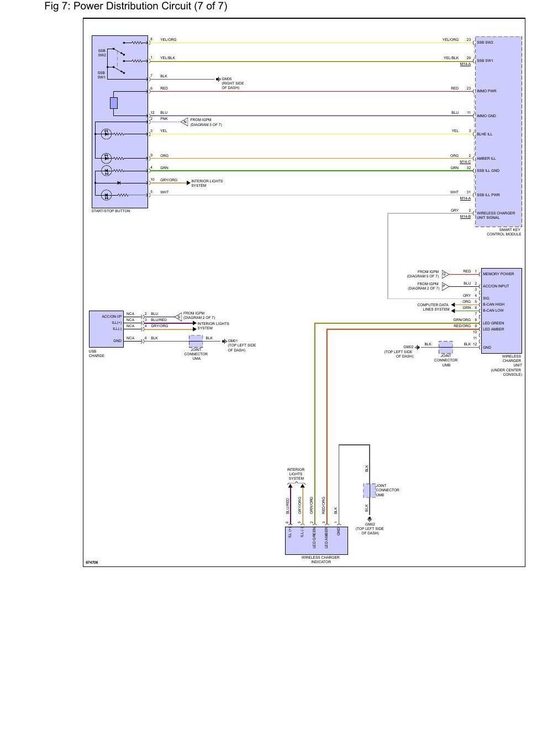The height and width of the screenshot is (756, 558).
Task: Select the Smart Key Control Module block
Action: tap(498, 132)
